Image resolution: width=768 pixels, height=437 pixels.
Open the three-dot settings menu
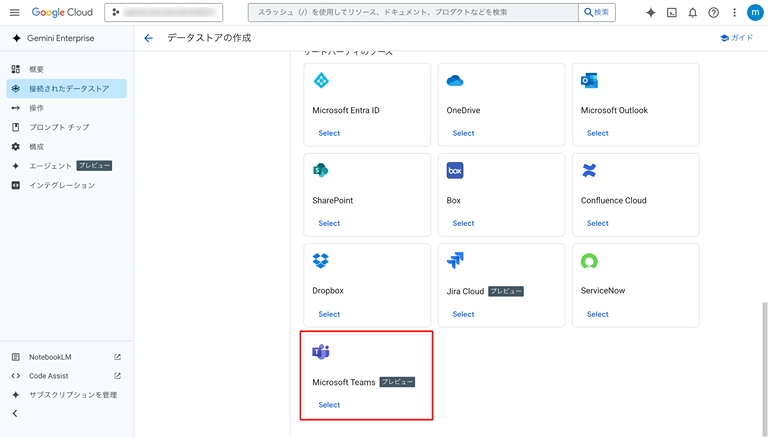734,13
